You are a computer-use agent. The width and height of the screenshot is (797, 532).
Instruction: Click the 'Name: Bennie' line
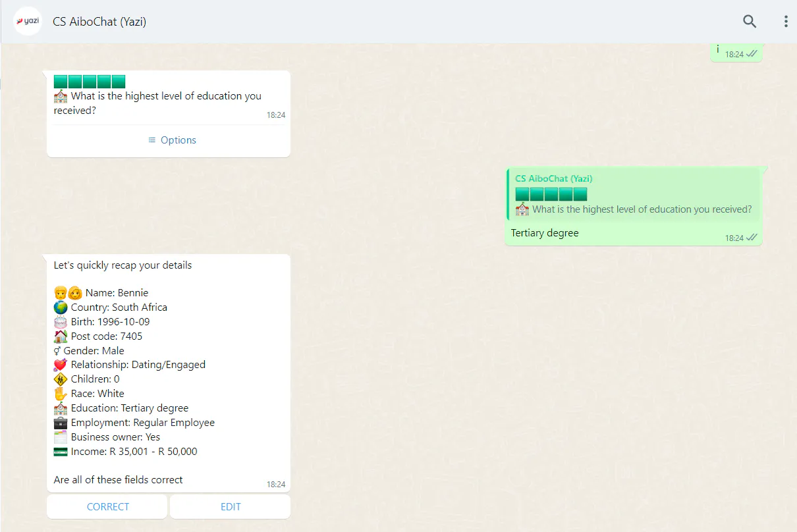point(101,293)
